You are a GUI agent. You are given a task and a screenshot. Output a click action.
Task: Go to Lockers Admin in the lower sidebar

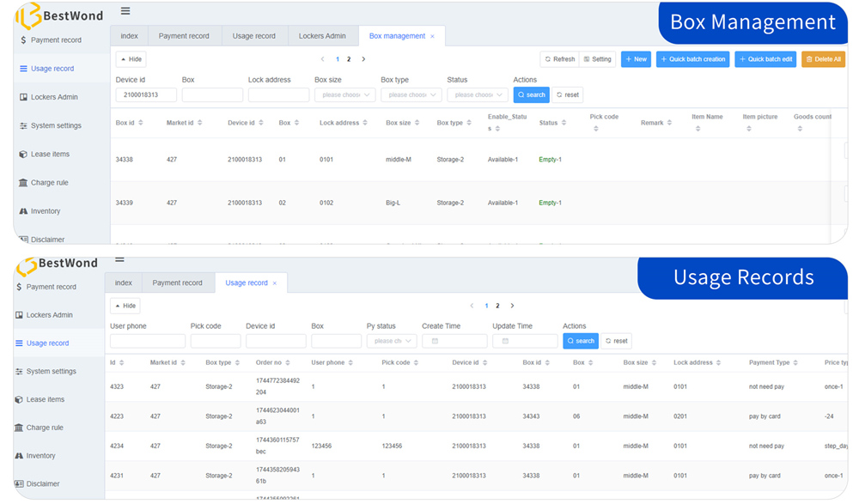coord(49,315)
